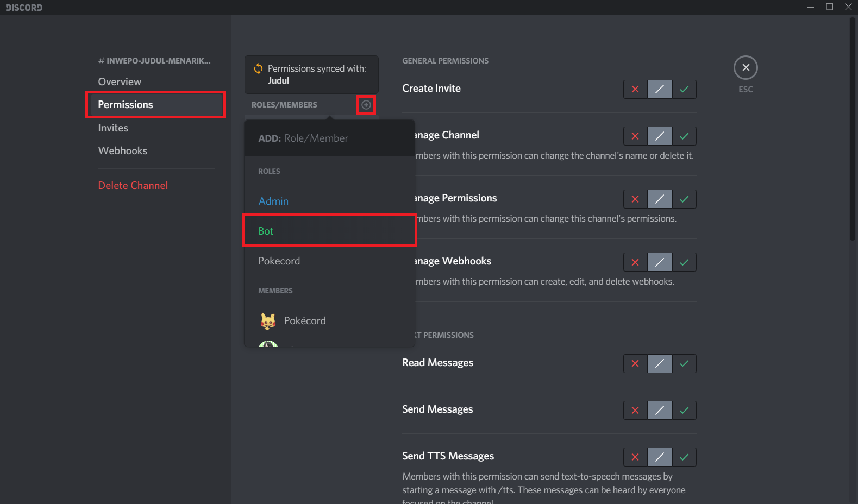
Task: Close settings with the ESC X icon
Action: click(746, 68)
